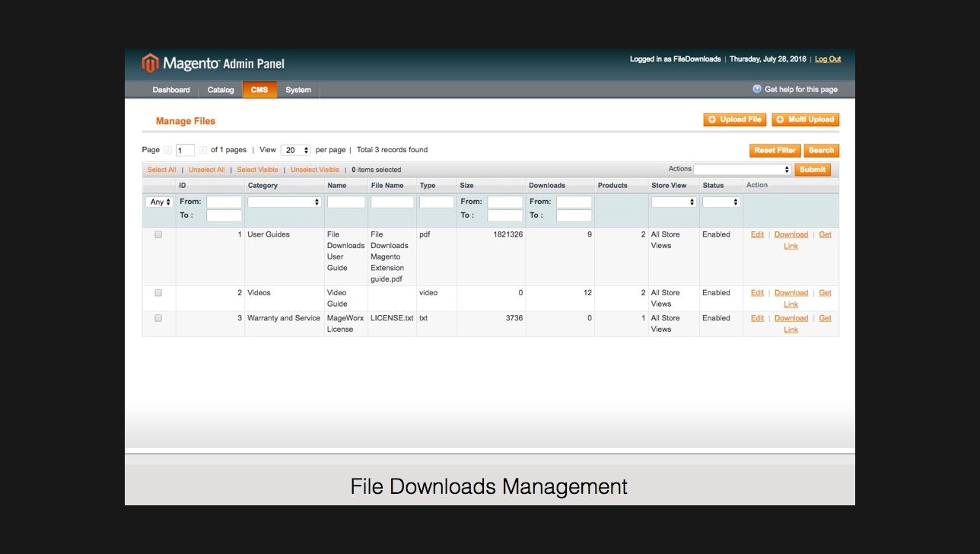The image size is (980, 554).
Task: Download the LICENSE.txt file
Action: pos(791,318)
